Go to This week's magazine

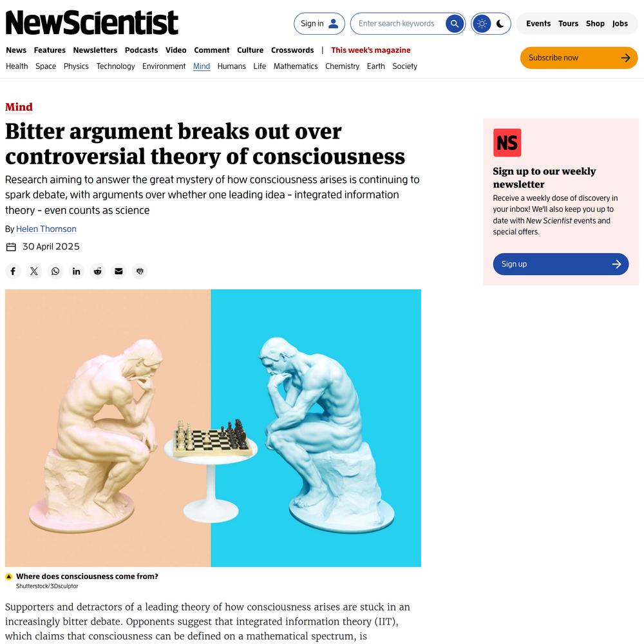coord(370,50)
